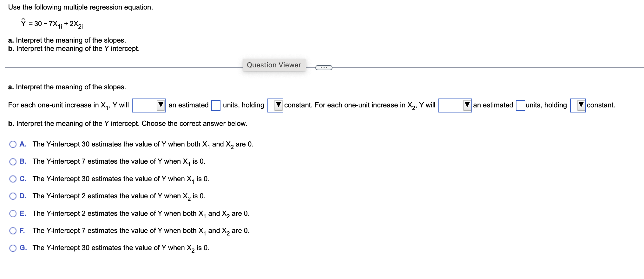Open the 'holding constant' dropdown after X1
The image size is (644, 279).
(275, 105)
